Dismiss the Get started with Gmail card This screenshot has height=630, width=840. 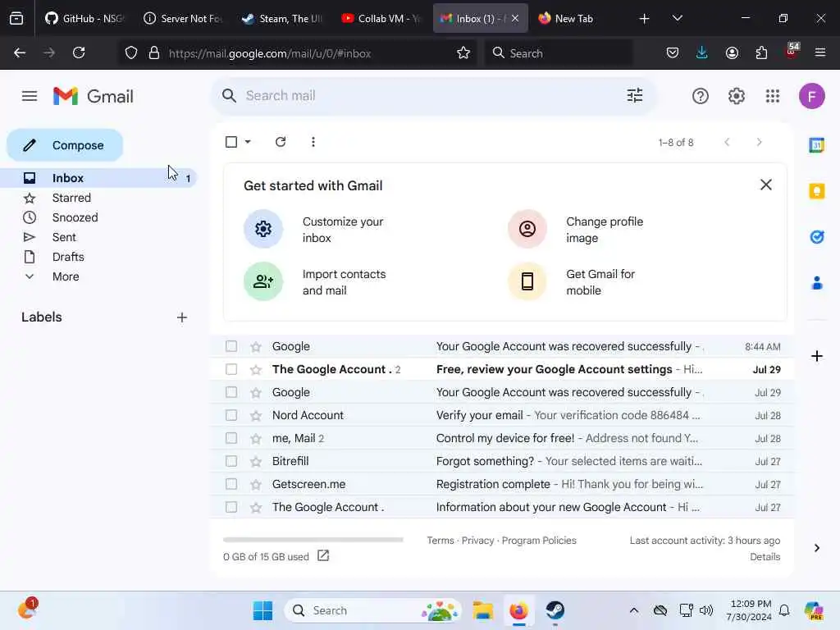click(x=765, y=185)
